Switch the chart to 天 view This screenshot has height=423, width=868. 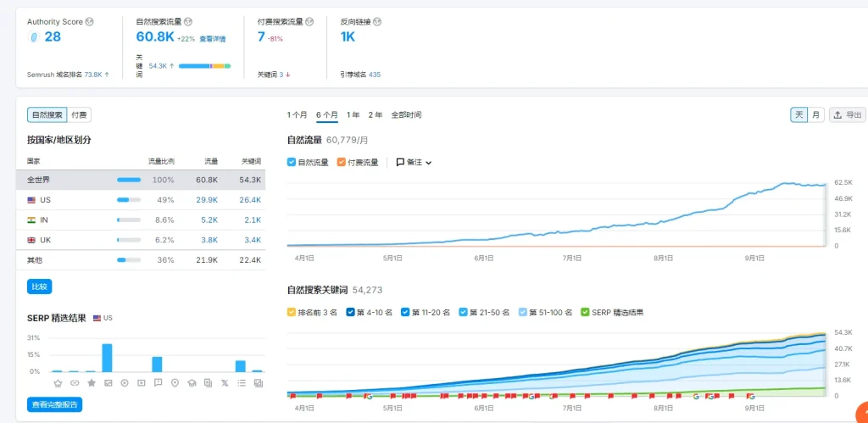pyautogui.click(x=798, y=115)
